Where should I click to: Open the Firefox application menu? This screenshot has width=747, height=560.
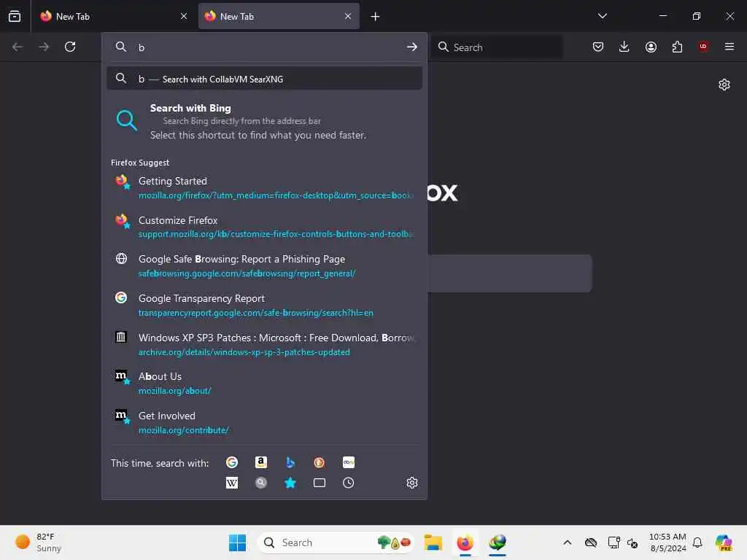click(x=729, y=47)
